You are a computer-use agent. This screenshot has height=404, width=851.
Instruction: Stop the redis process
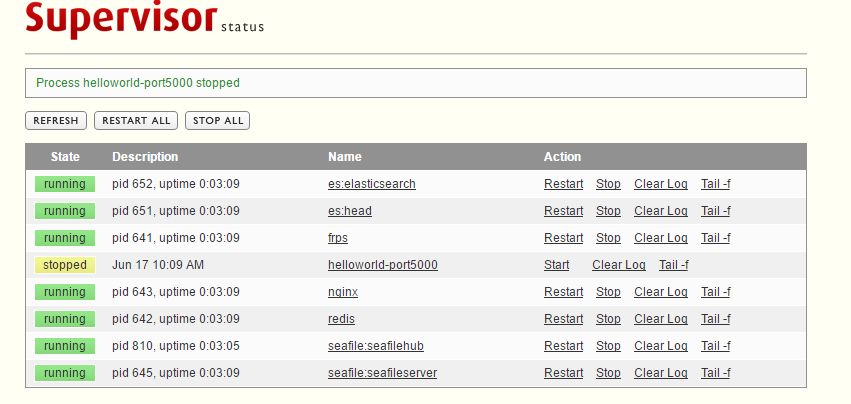pyautogui.click(x=608, y=319)
